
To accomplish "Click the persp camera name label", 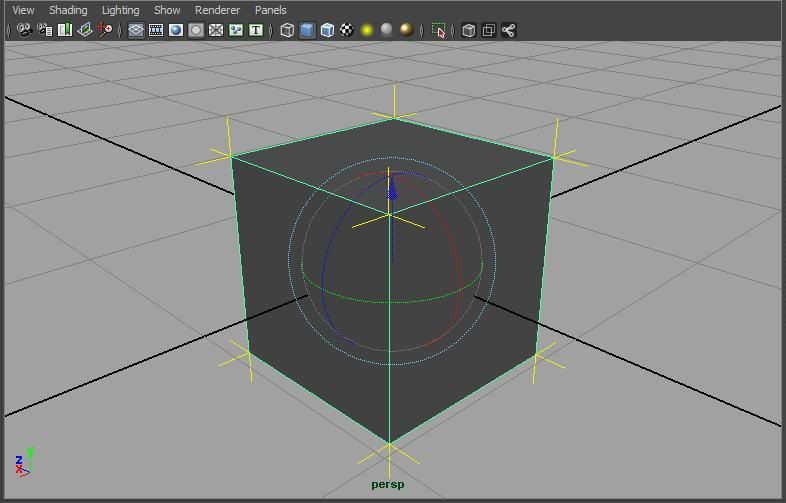I will tap(388, 484).
